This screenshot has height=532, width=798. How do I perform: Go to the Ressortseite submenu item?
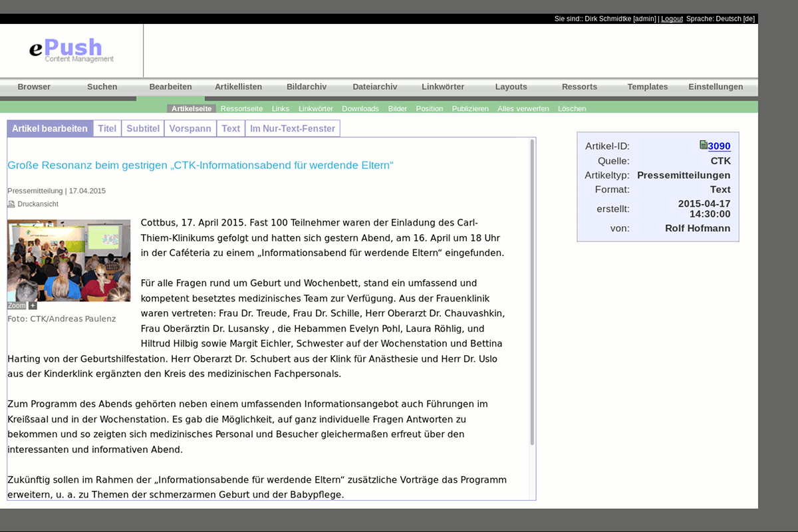point(241,108)
